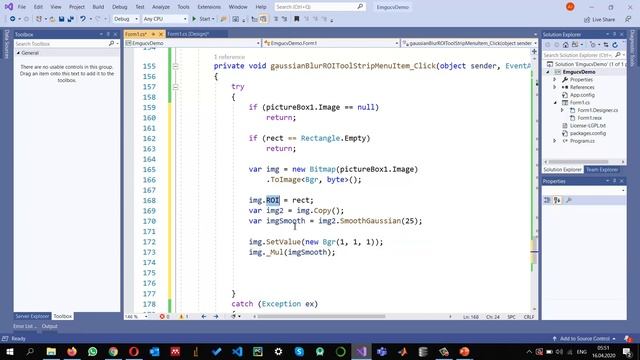The image size is (640, 360).
Task: Click the editor horizontal scrollbar
Action: coord(321,316)
